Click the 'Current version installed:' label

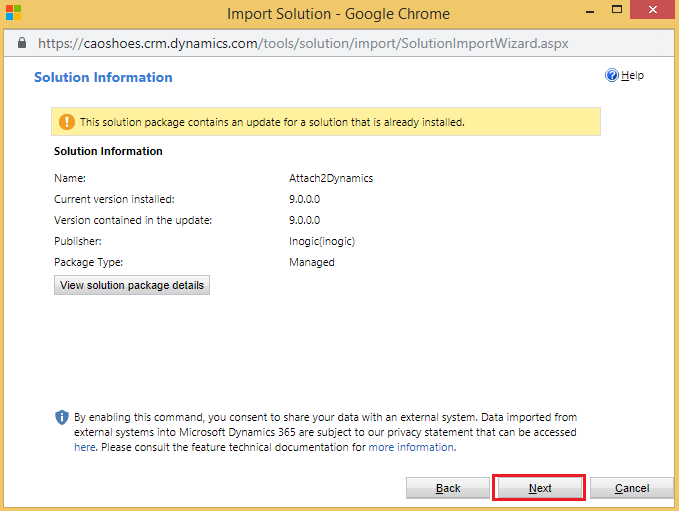coord(114,199)
